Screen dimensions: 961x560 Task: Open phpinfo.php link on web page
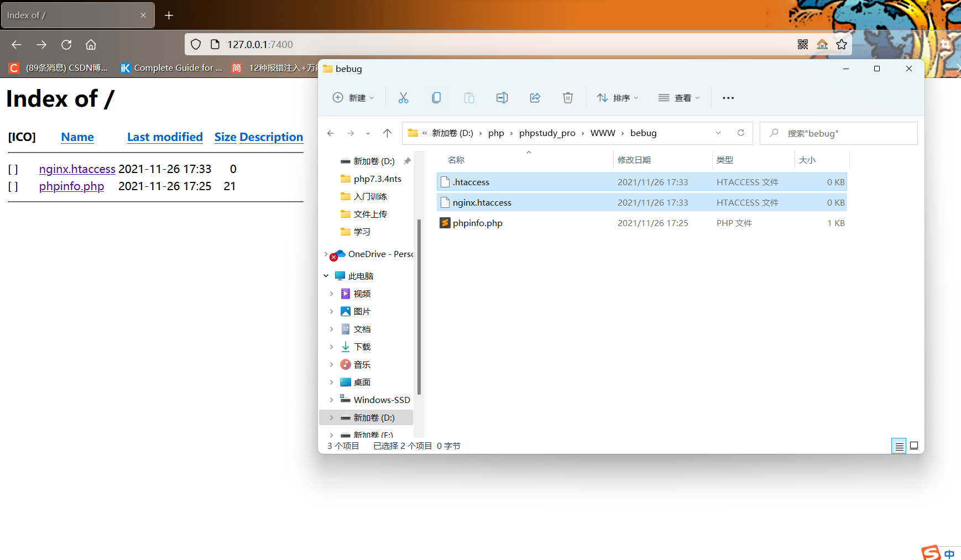[x=71, y=186]
